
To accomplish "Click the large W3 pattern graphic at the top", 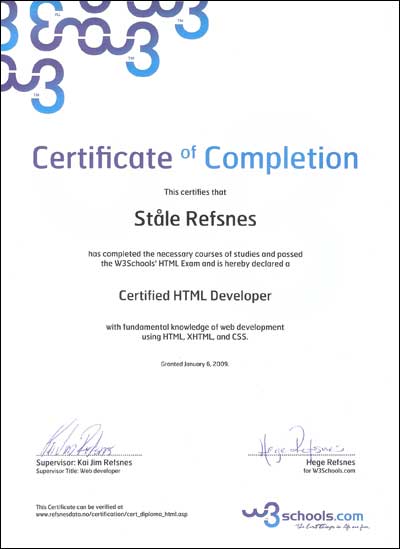I will [105, 56].
